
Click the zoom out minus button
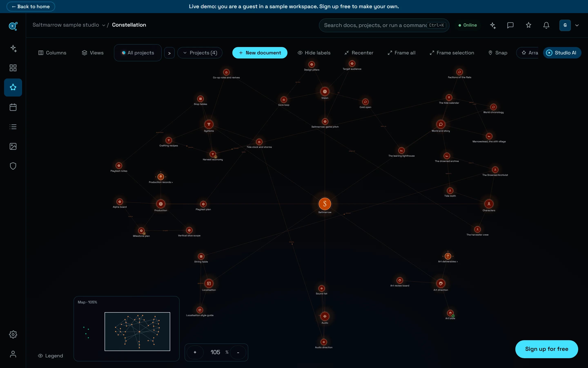coord(238,352)
